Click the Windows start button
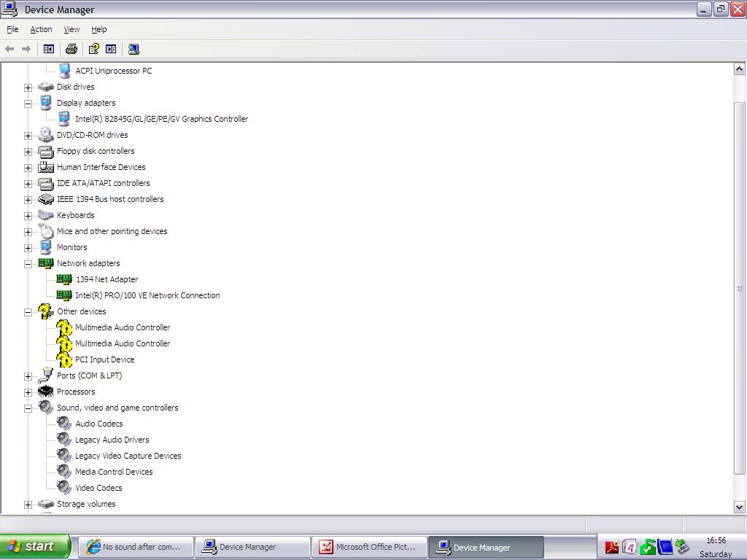 (x=35, y=547)
